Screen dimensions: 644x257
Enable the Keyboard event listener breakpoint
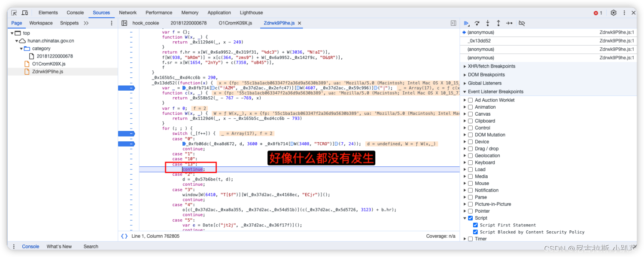(x=470, y=162)
